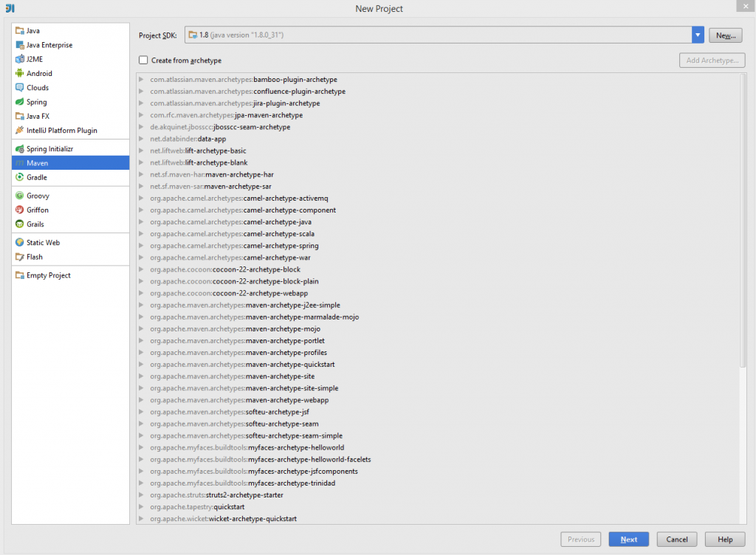Select myfaces-archetype-helloworld-facelets row
The width and height of the screenshot is (756, 555).
[x=438, y=459]
